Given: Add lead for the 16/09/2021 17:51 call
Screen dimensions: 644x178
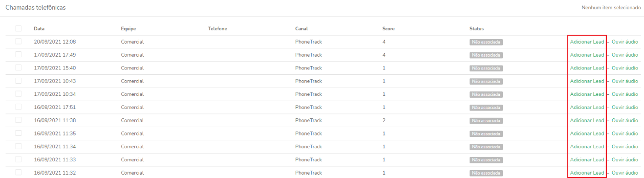Looking at the screenshot, I should click(x=587, y=107).
